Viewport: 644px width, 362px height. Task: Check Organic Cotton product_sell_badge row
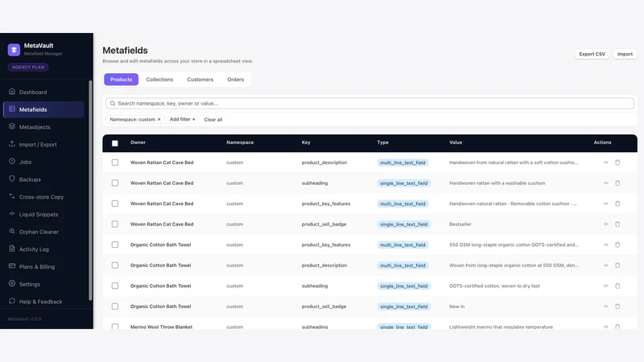(115, 306)
